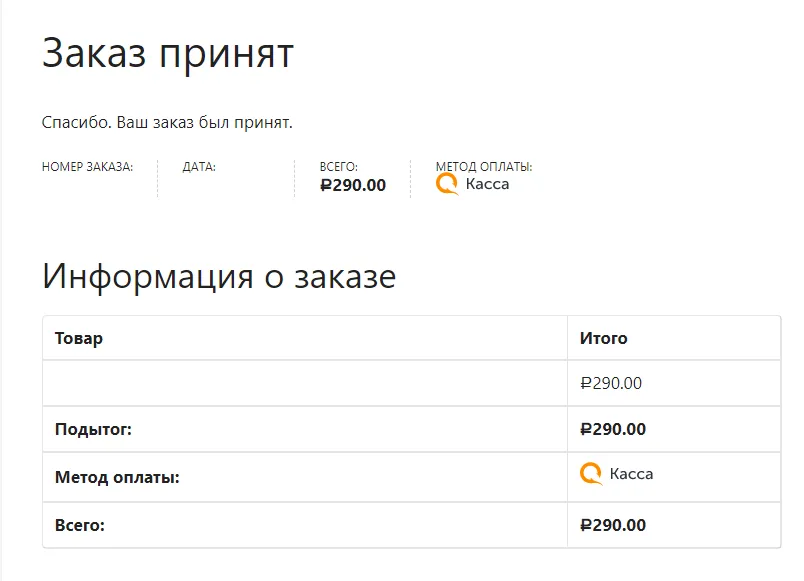Screen dimensions: 804x581
Task: Click the 'Всего:' table row label
Action: click(80, 526)
